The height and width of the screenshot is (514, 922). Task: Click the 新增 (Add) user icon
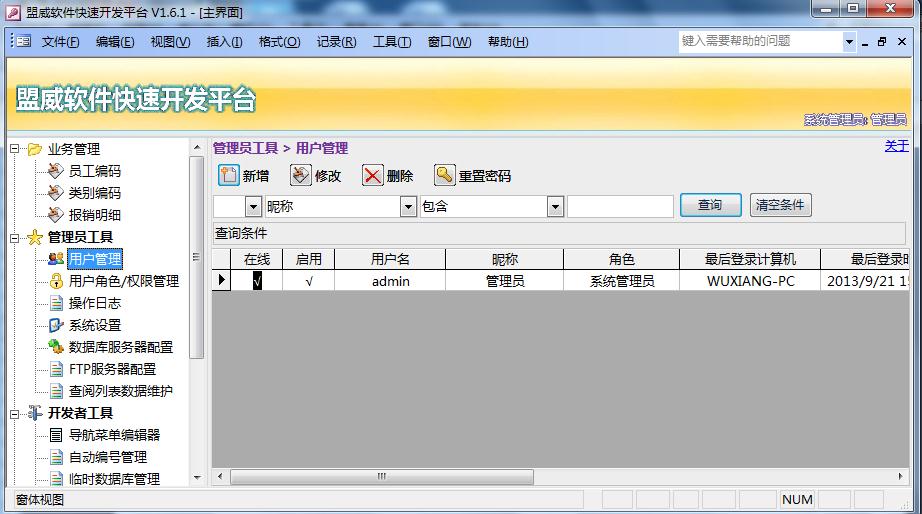point(229,175)
